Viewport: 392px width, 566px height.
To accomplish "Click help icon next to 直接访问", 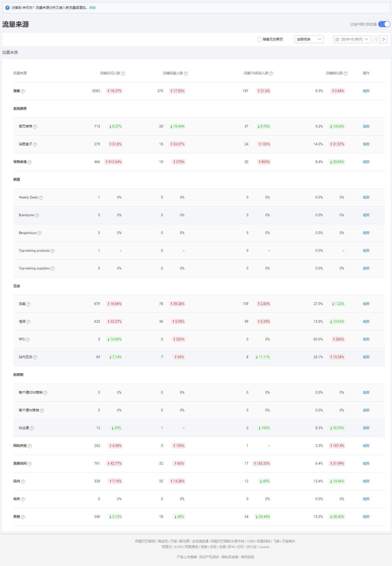I will coord(30,464).
